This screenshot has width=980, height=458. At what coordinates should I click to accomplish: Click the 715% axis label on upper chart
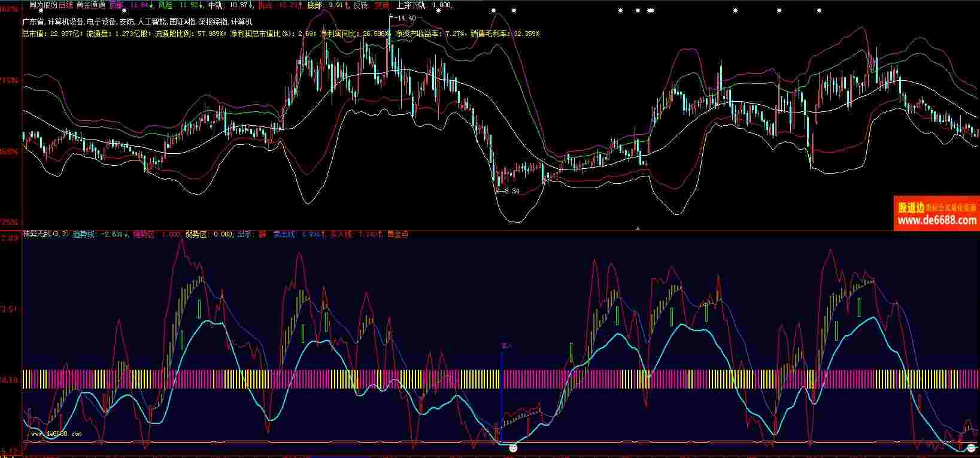pos(10,80)
